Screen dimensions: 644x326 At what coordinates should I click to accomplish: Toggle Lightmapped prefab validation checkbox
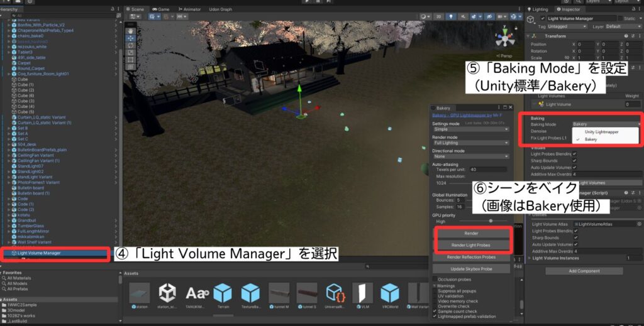pos(435,316)
